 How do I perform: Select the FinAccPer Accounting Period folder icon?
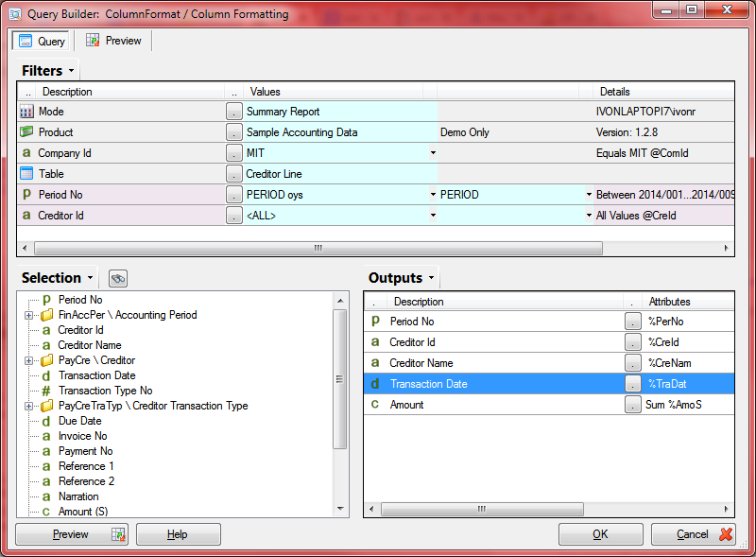tap(46, 315)
